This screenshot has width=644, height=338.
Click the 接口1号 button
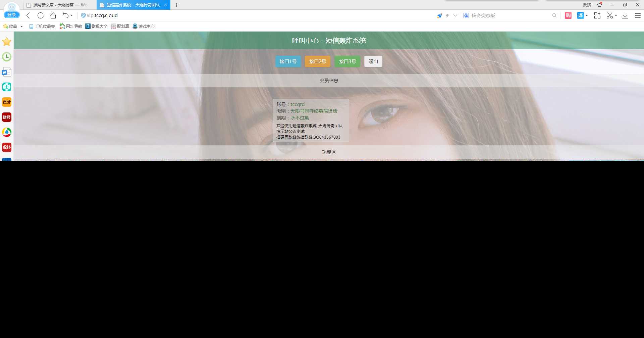288,61
